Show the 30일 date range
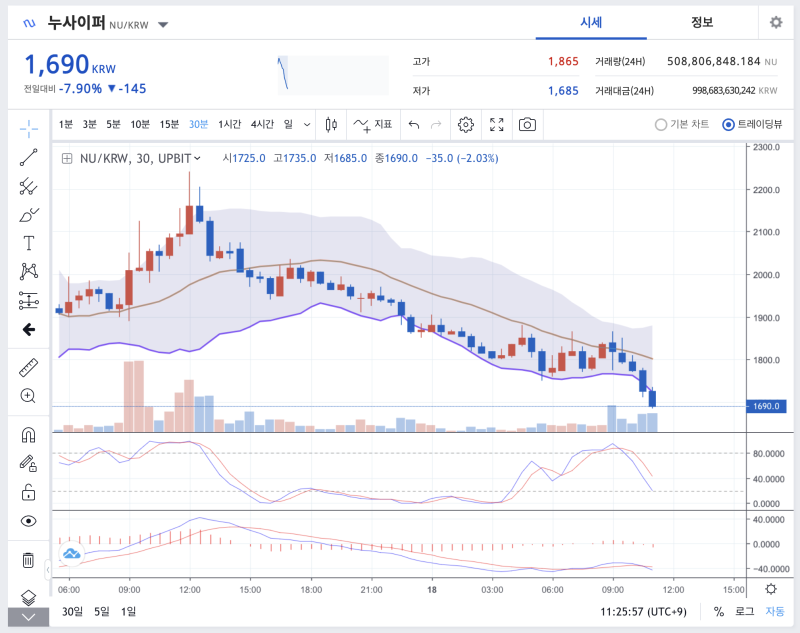 (x=72, y=611)
